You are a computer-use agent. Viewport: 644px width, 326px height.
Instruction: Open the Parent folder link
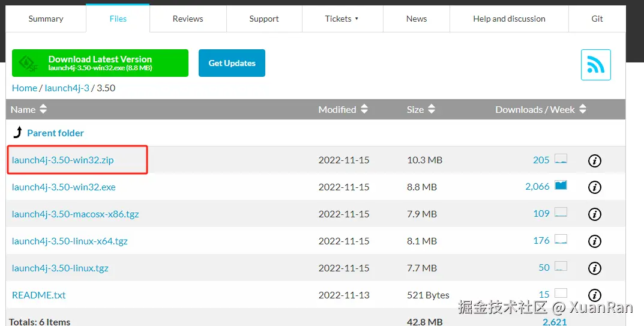click(x=55, y=133)
